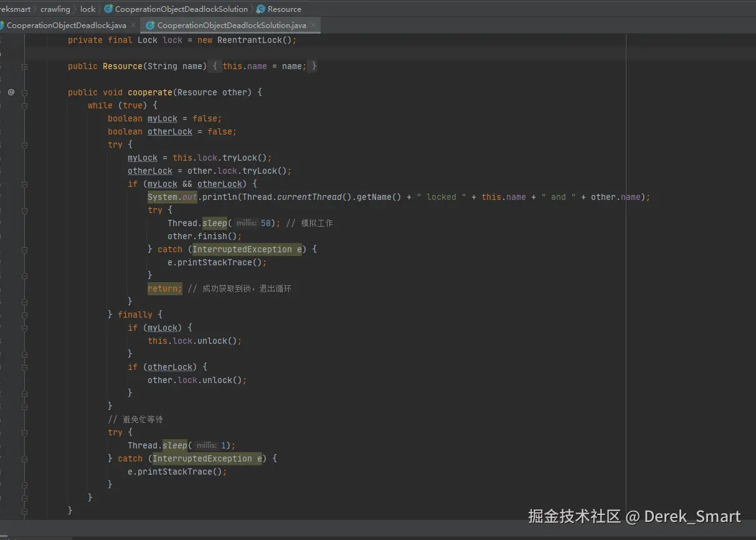Click the " locked " string literal

[442, 197]
